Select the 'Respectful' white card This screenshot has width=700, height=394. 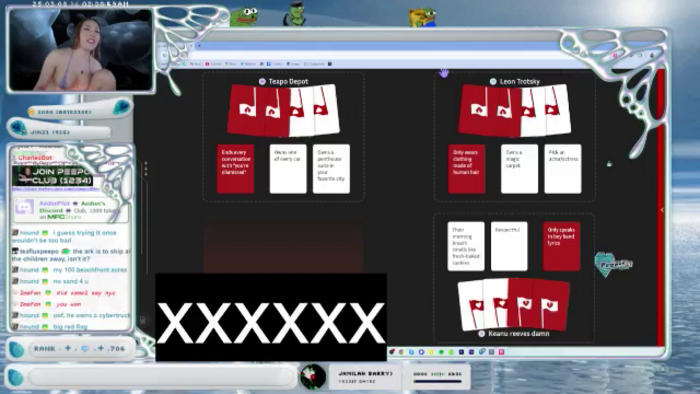[x=509, y=246]
